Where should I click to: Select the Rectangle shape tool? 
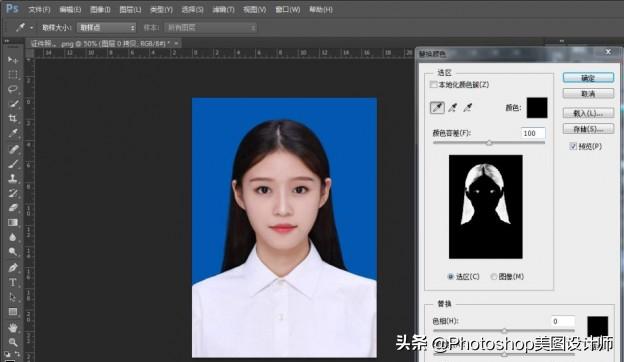point(13,312)
